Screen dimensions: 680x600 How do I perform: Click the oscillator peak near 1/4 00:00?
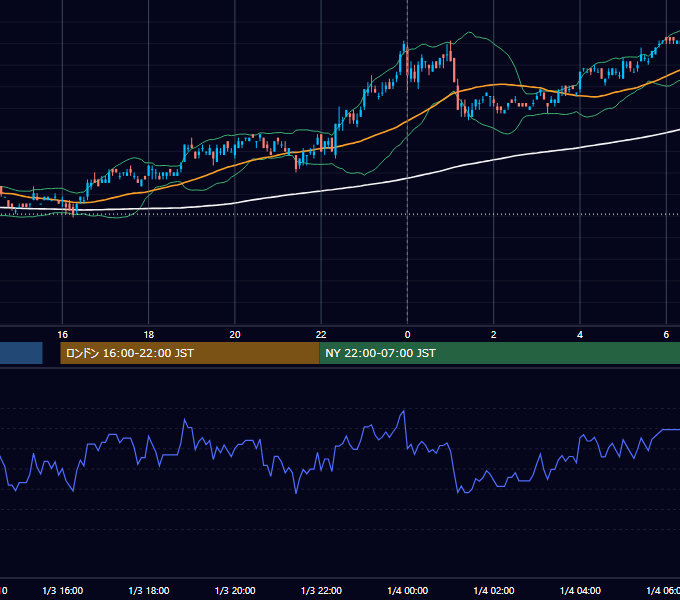point(404,411)
